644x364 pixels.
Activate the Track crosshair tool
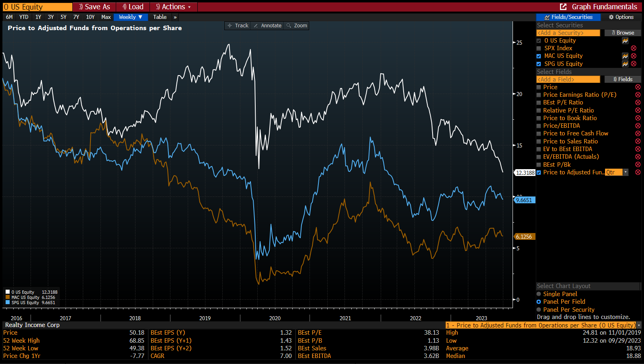(x=238, y=26)
